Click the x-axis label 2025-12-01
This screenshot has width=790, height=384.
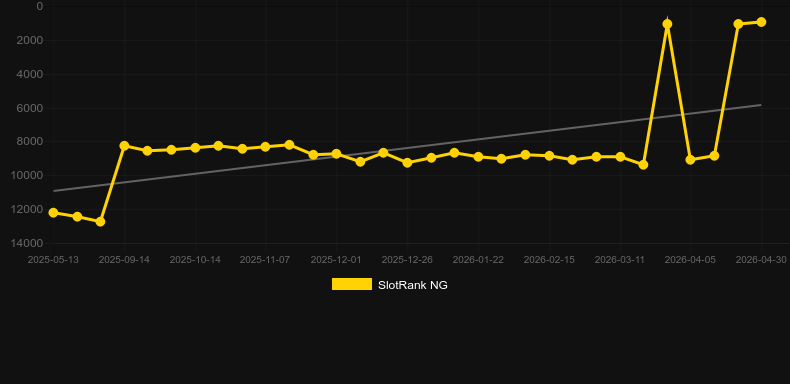(336, 260)
